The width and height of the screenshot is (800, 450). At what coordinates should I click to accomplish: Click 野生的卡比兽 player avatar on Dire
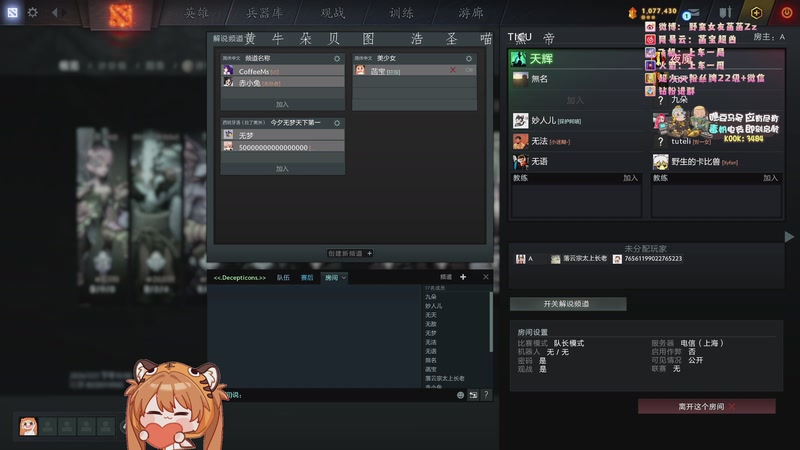pos(661,162)
